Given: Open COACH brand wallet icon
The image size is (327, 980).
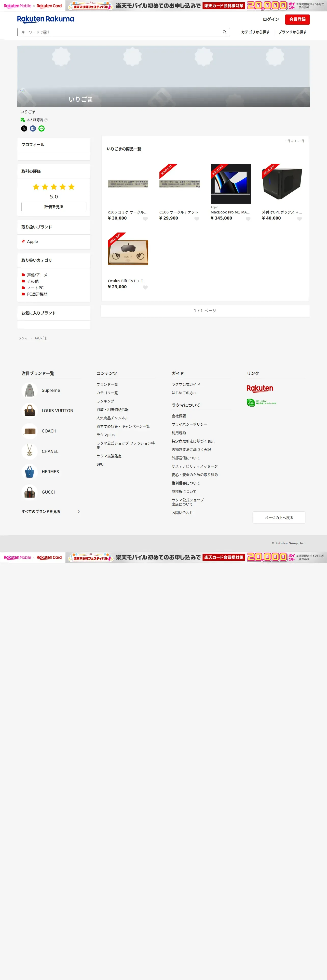Looking at the screenshot, I should point(29,431).
